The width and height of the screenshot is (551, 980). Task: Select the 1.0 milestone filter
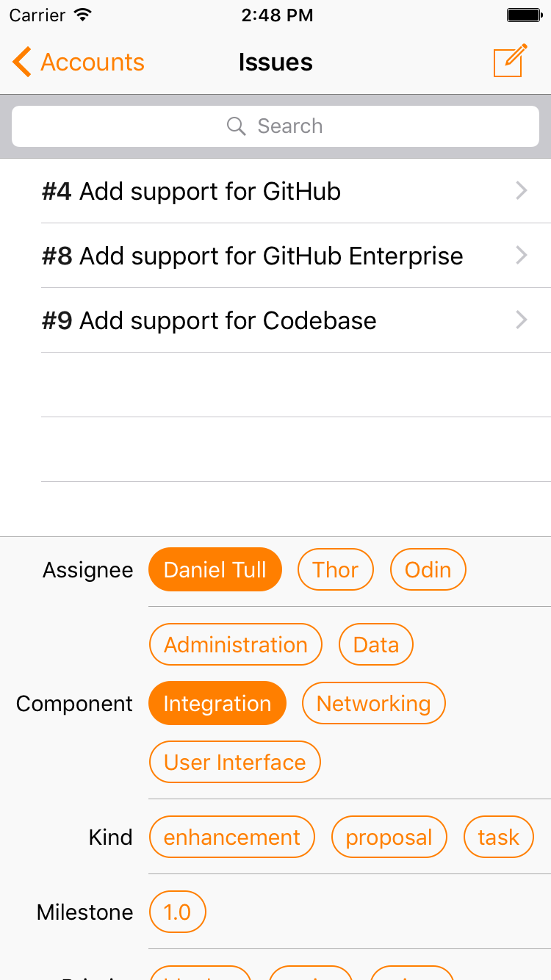[x=177, y=912]
